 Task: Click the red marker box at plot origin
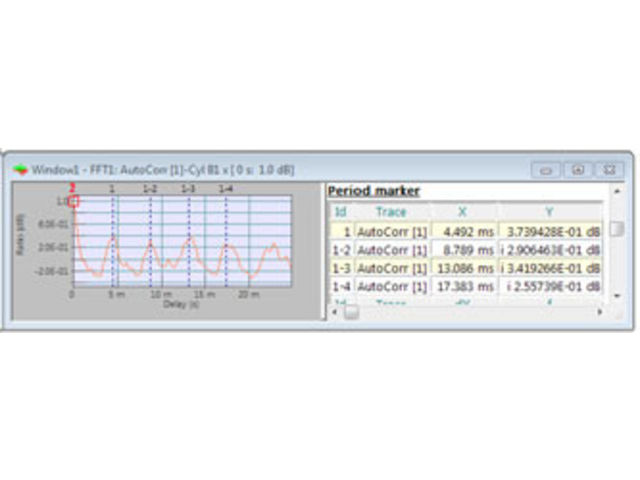[74, 202]
